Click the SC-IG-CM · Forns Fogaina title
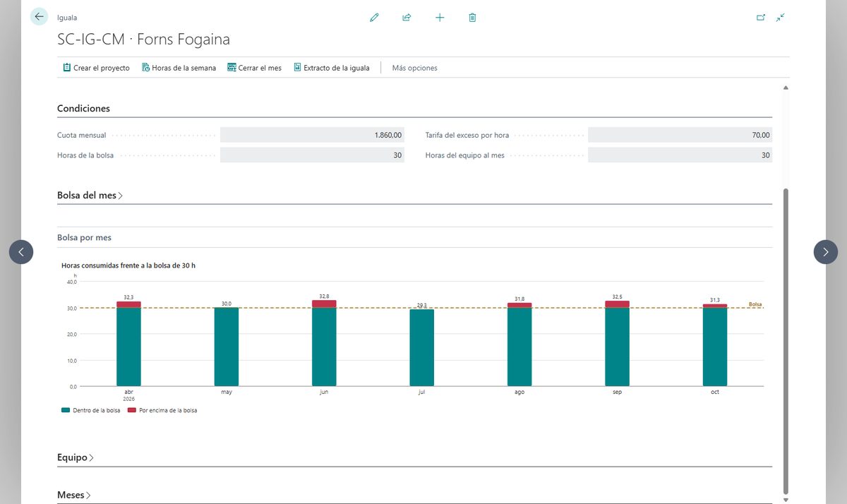Image resolution: width=847 pixels, height=504 pixels. click(x=143, y=40)
